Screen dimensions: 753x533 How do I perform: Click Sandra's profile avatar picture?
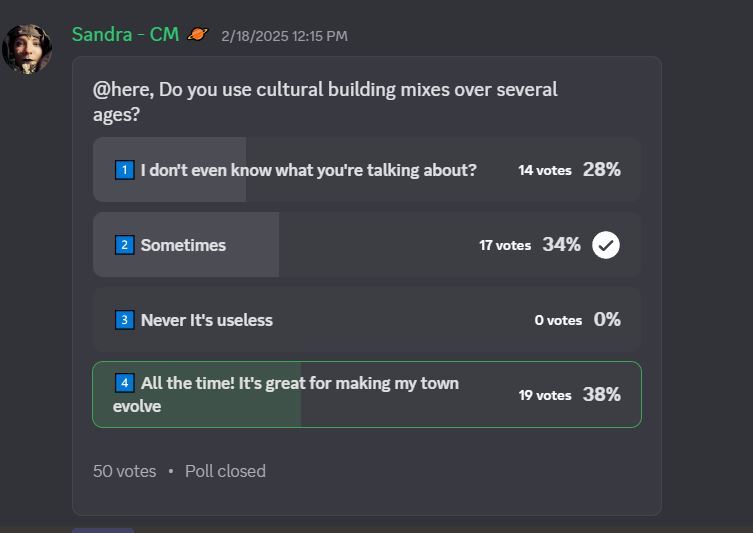pyautogui.click(x=27, y=49)
